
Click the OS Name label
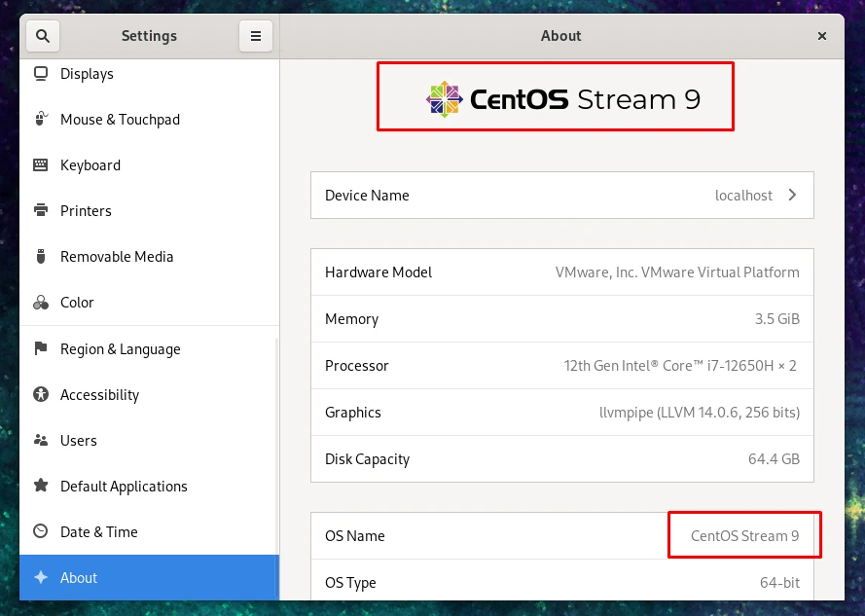[x=355, y=536]
